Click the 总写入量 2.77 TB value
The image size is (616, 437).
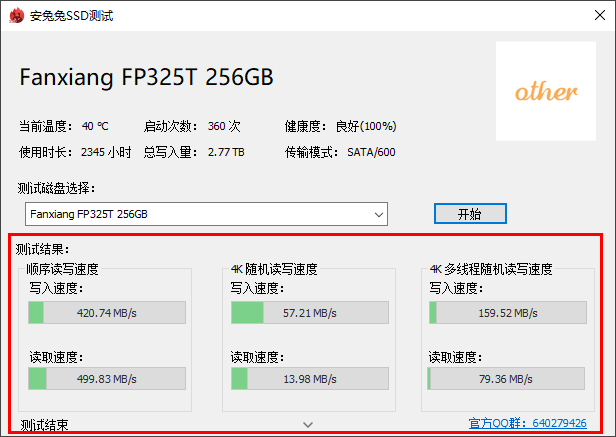(x=225, y=152)
